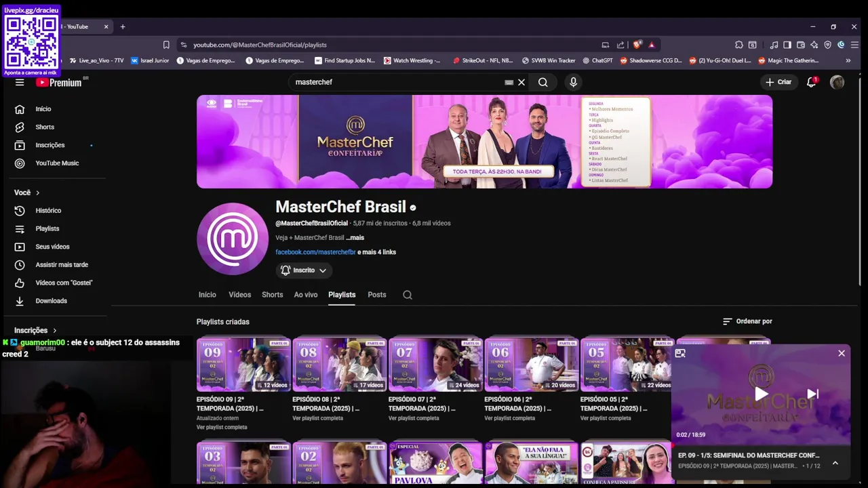Image resolution: width=868 pixels, height=488 pixels.
Task: Open YouTube Music in the sidebar
Action: click(x=58, y=163)
